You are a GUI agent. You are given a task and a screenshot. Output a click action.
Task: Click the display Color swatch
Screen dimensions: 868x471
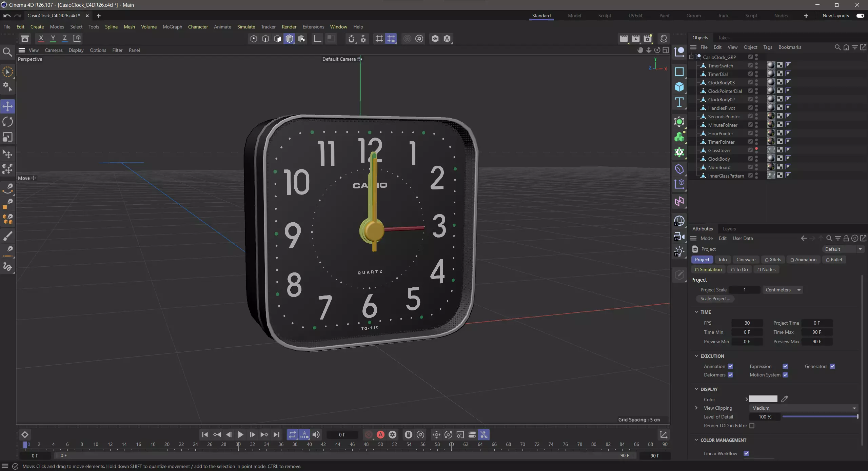tap(763, 399)
